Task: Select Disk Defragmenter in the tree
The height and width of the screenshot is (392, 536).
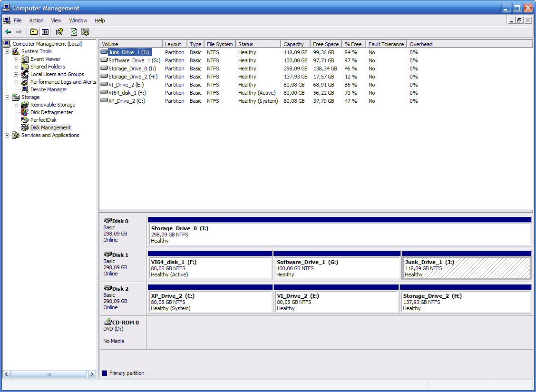Action: (x=51, y=112)
